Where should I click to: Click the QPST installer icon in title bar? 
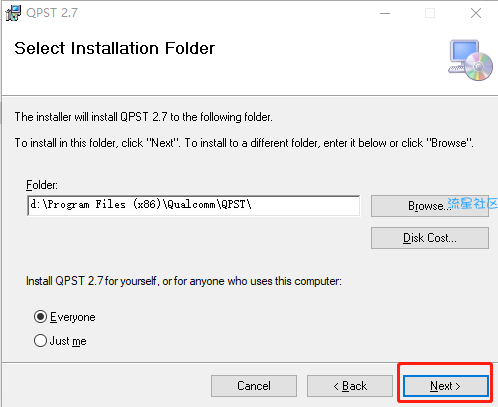pyautogui.click(x=13, y=13)
